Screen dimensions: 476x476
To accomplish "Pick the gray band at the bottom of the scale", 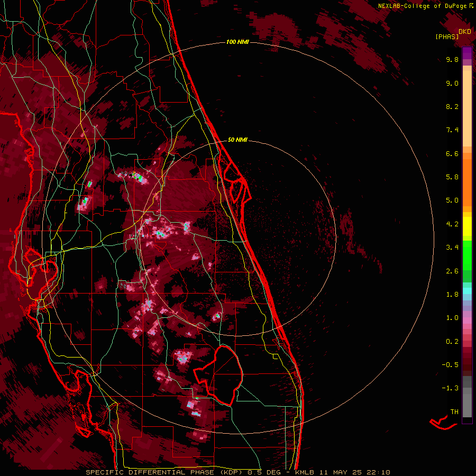I will 467,397.
